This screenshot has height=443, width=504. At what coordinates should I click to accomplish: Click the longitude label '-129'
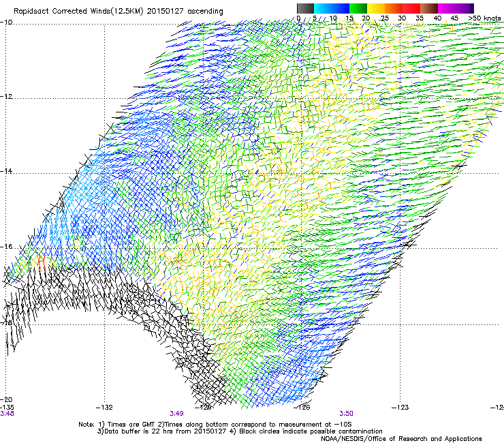(203, 408)
